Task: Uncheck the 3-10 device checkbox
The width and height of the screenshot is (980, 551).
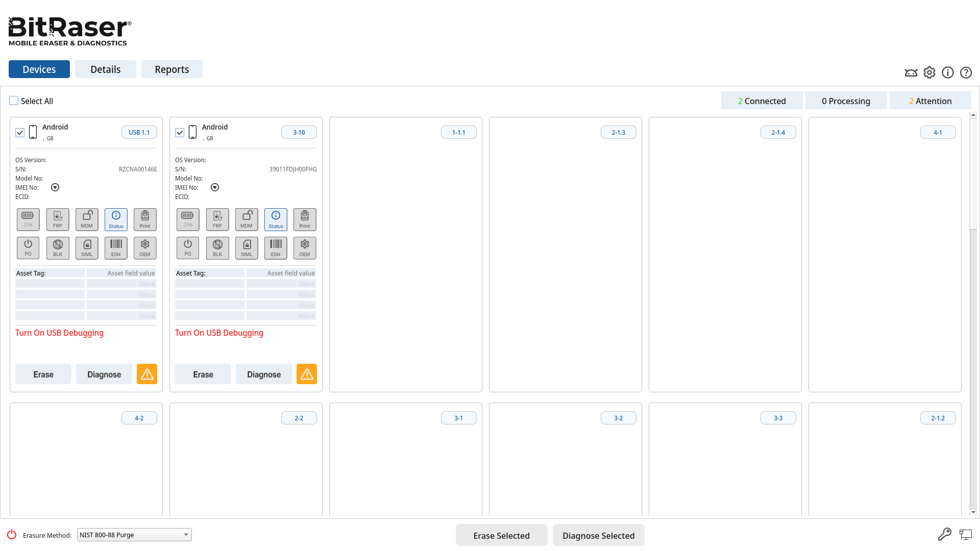Action: [180, 133]
